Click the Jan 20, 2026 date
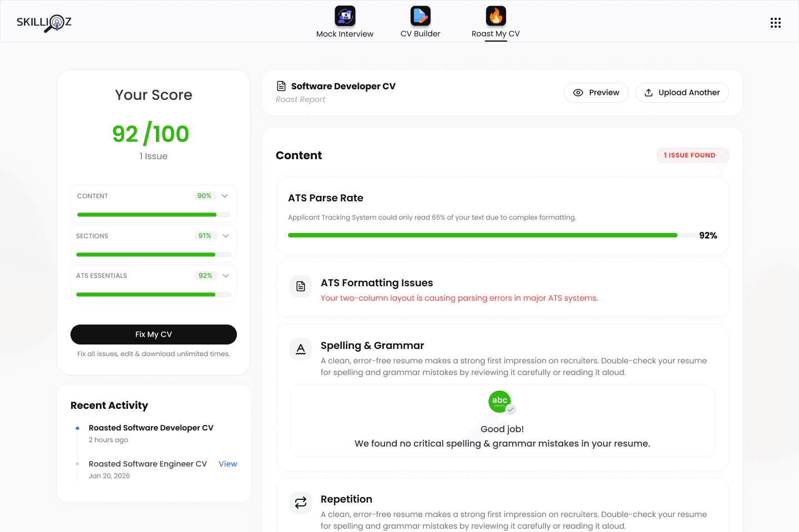 coord(109,476)
